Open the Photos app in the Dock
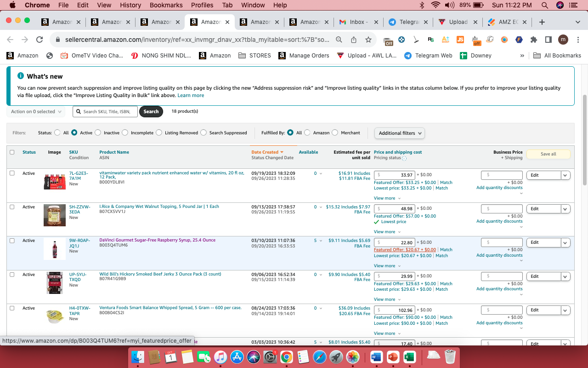The width and height of the screenshot is (588, 368). (x=353, y=356)
